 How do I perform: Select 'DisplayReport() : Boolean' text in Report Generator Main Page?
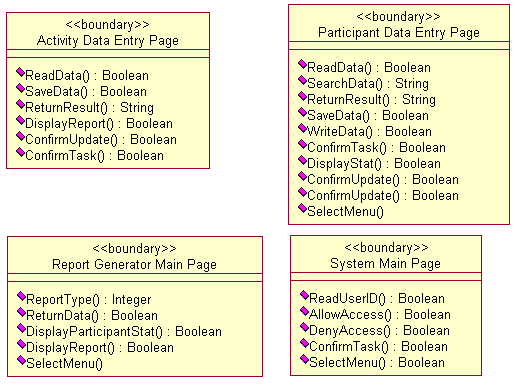pyautogui.click(x=100, y=348)
